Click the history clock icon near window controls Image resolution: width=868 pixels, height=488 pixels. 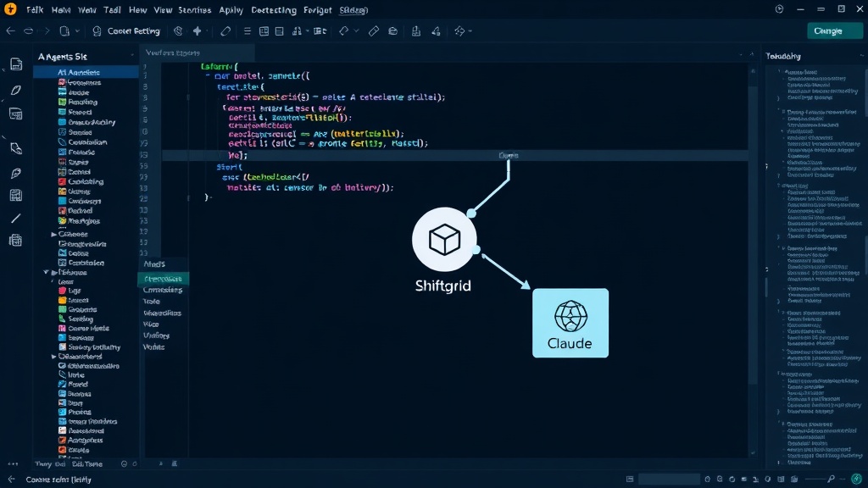coord(779,9)
